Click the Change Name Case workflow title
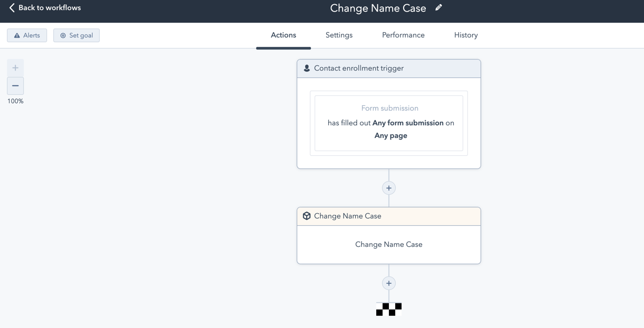644x328 pixels. point(378,8)
